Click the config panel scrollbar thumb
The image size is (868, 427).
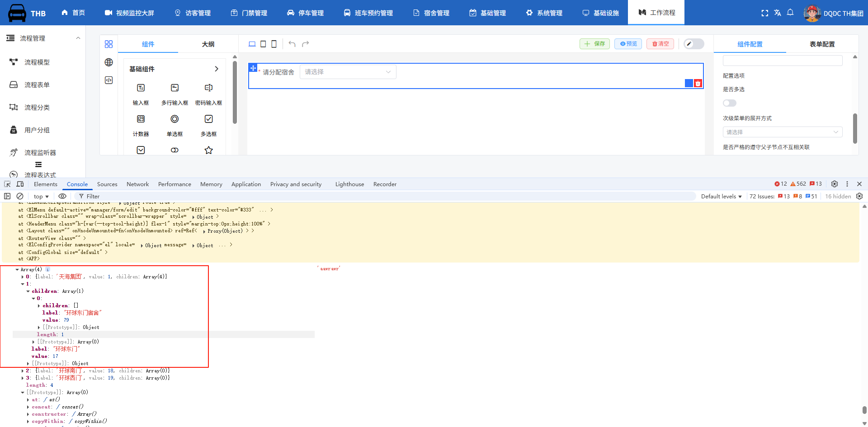tap(855, 128)
